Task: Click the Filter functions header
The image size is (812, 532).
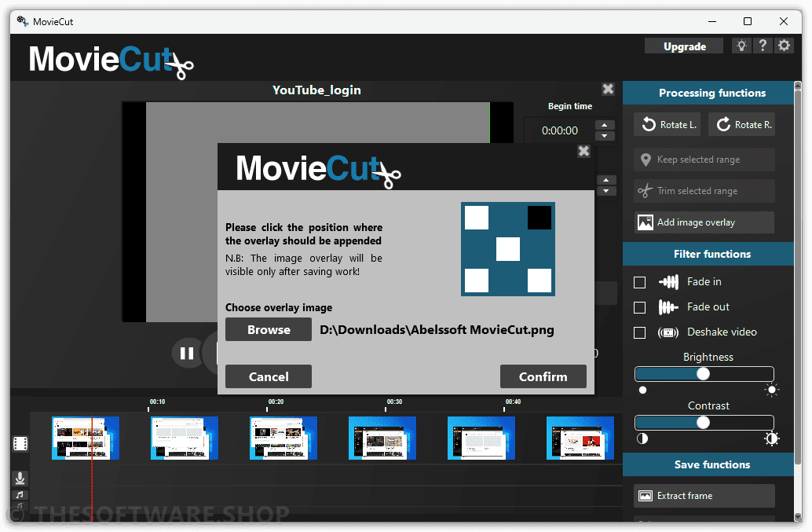Action: [708, 254]
